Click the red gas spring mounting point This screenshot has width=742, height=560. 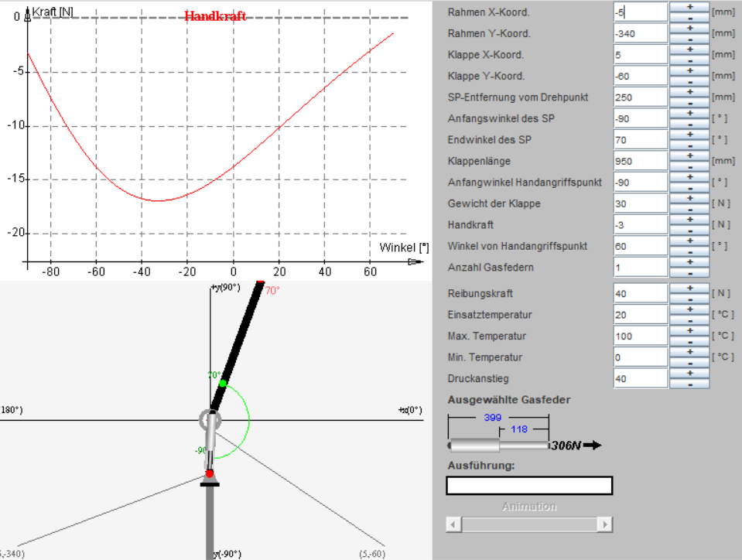point(209,473)
